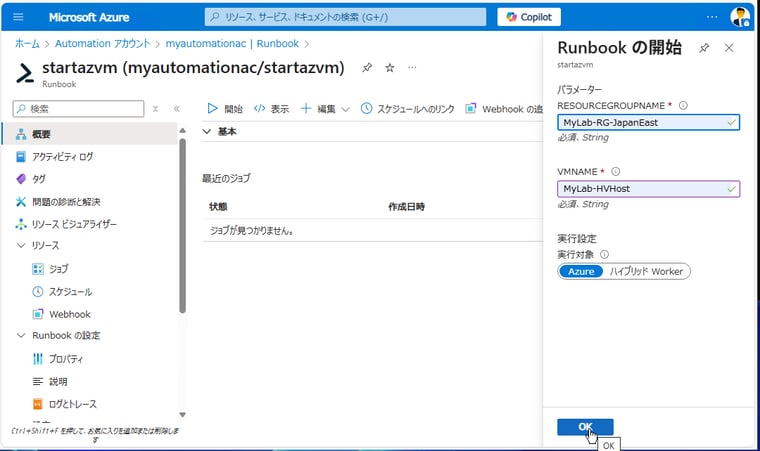Viewport: 760px width, 451px height.
Task: Focus the Azure resource search bar
Action: [x=346, y=17]
